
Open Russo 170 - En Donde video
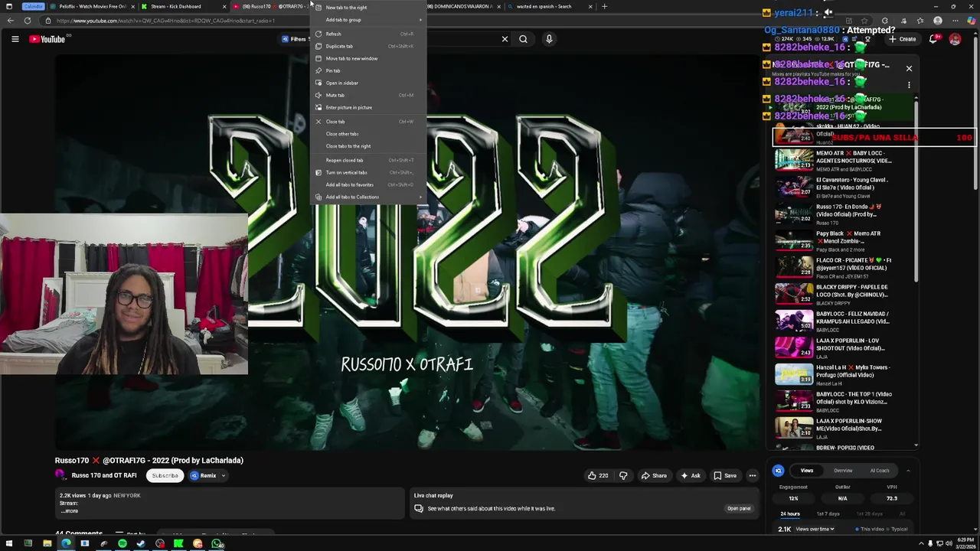pyautogui.click(x=842, y=214)
